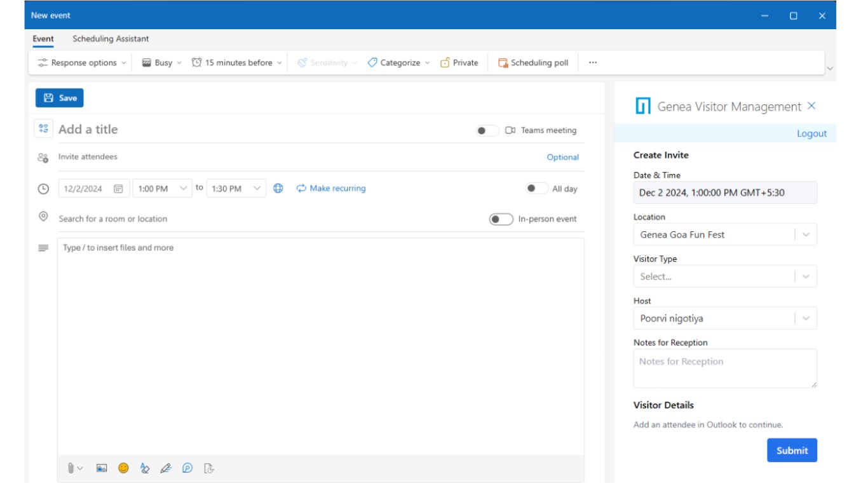Open the Busy status dropdown
The image size is (868, 488).
click(162, 63)
